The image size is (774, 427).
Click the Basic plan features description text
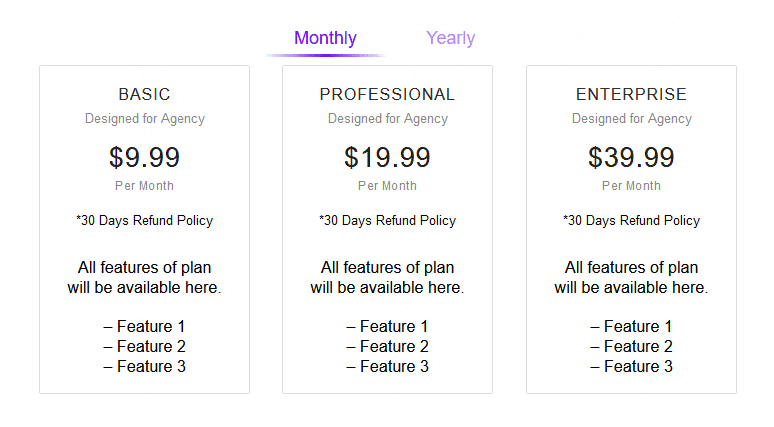(144, 277)
